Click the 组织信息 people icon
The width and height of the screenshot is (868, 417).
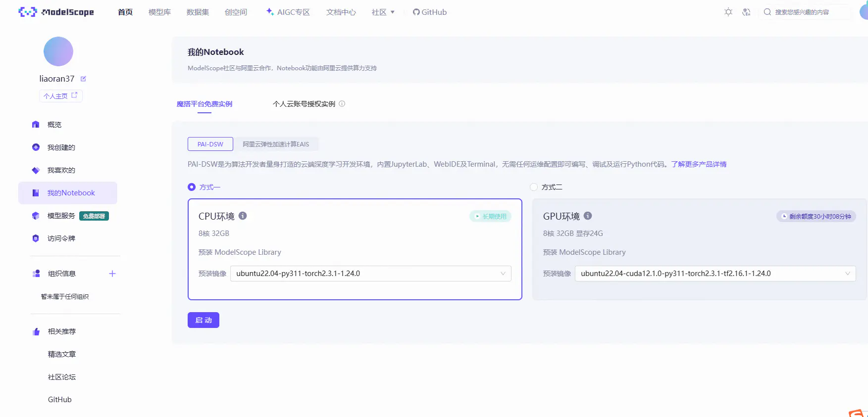pyautogui.click(x=36, y=274)
